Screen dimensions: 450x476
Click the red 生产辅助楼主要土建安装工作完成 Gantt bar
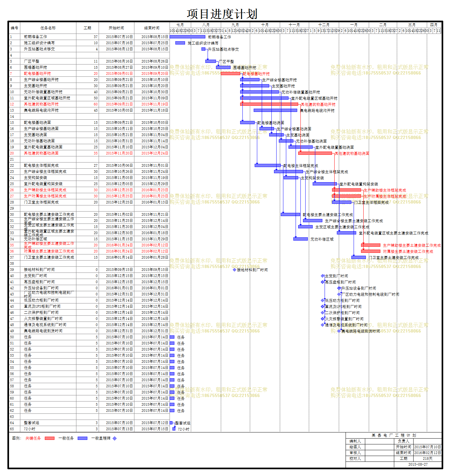point(371,245)
